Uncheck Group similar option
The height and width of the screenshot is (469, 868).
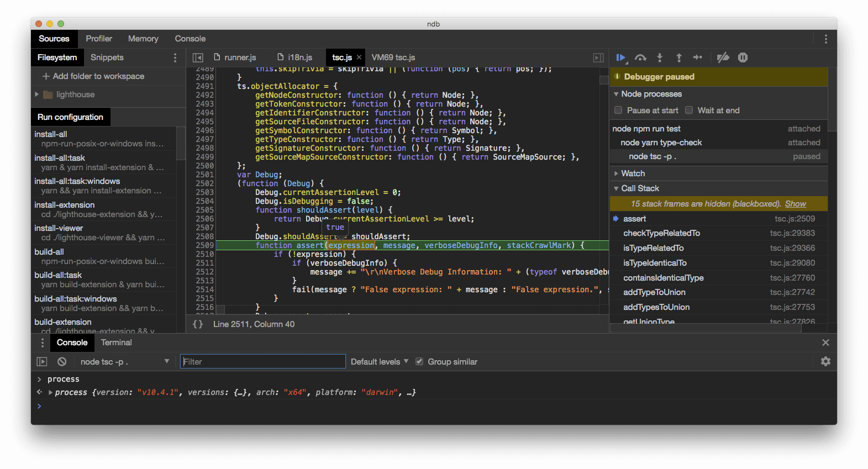point(419,362)
